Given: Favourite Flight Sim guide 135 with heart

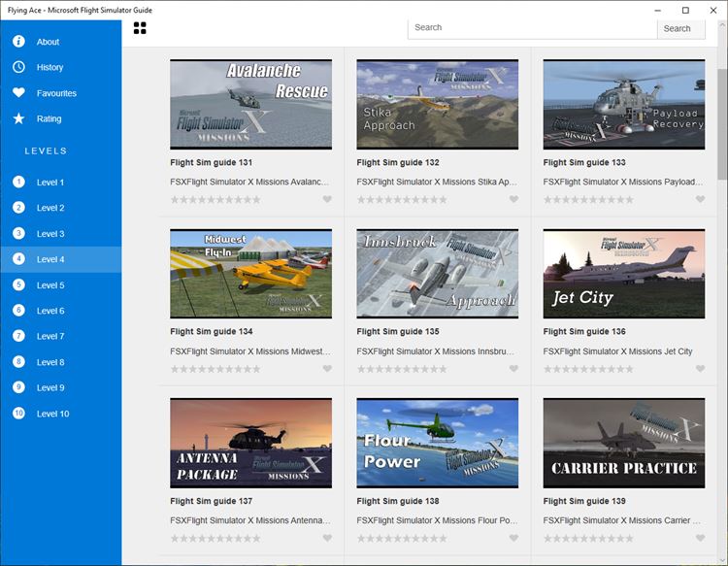Looking at the screenshot, I should tap(513, 369).
